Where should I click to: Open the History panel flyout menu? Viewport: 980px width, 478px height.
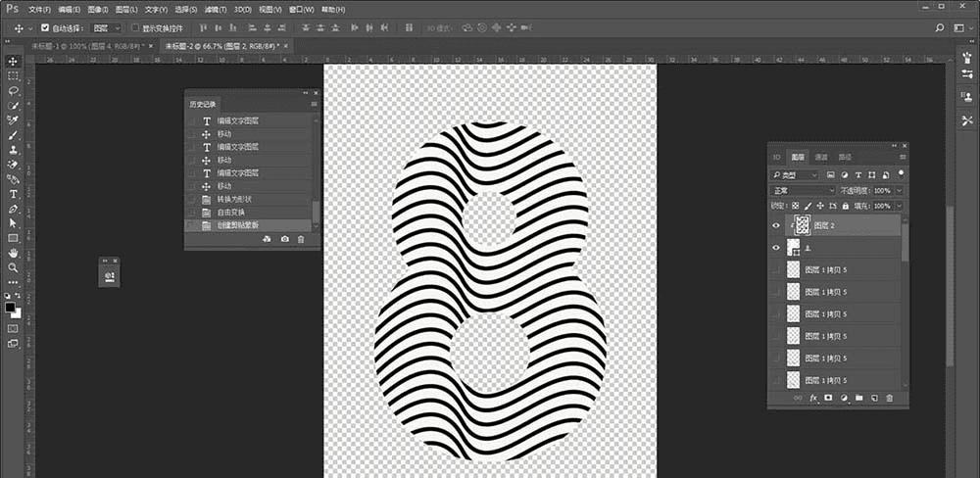(314, 105)
